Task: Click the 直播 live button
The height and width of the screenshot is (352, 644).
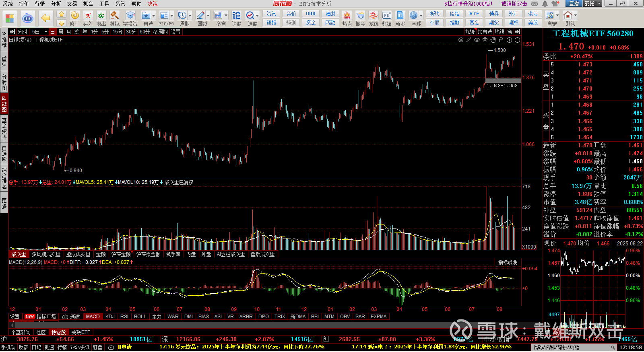Action: click(x=574, y=4)
